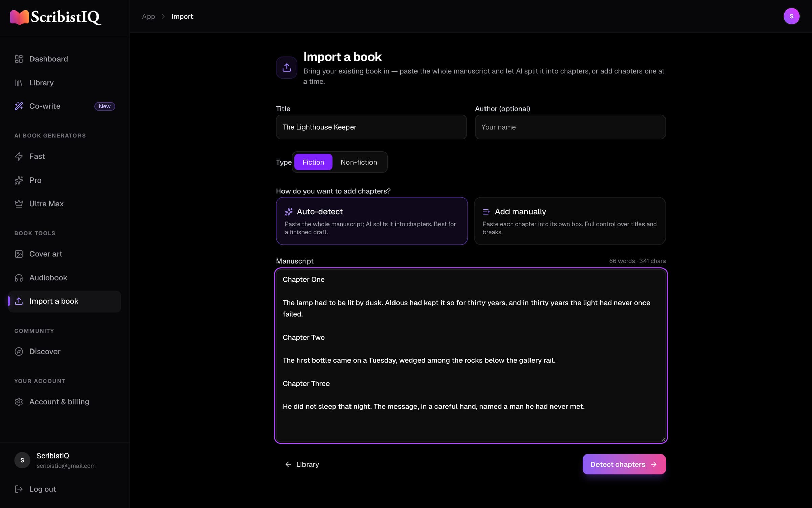The image size is (812, 508).
Task: Select the Pro sparkles icon
Action: pos(19,180)
